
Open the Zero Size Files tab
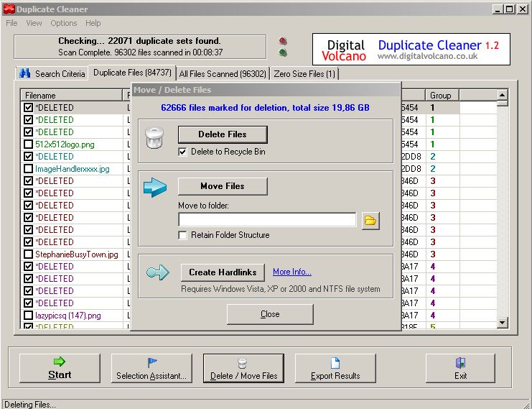(x=304, y=73)
